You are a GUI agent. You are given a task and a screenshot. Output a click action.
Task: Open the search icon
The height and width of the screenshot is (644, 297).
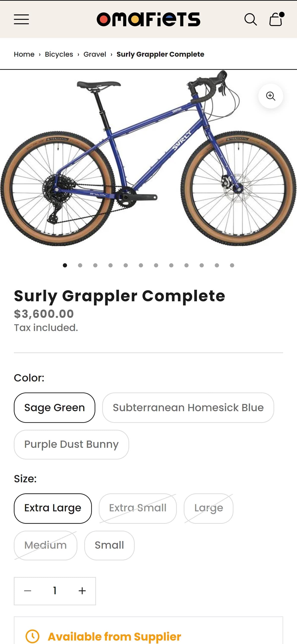(250, 19)
